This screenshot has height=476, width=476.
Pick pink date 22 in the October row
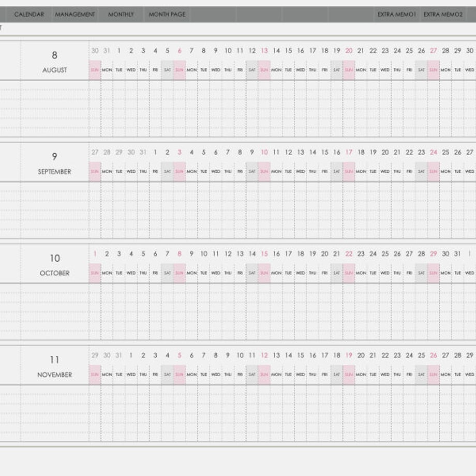click(349, 254)
